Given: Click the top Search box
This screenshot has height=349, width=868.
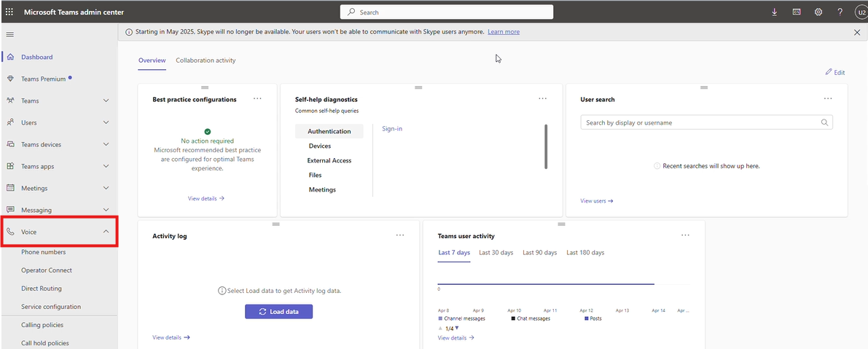Looking at the screenshot, I should pyautogui.click(x=446, y=12).
